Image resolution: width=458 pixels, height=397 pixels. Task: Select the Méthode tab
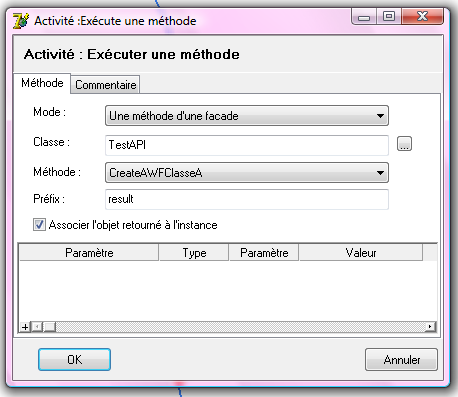[x=42, y=83]
